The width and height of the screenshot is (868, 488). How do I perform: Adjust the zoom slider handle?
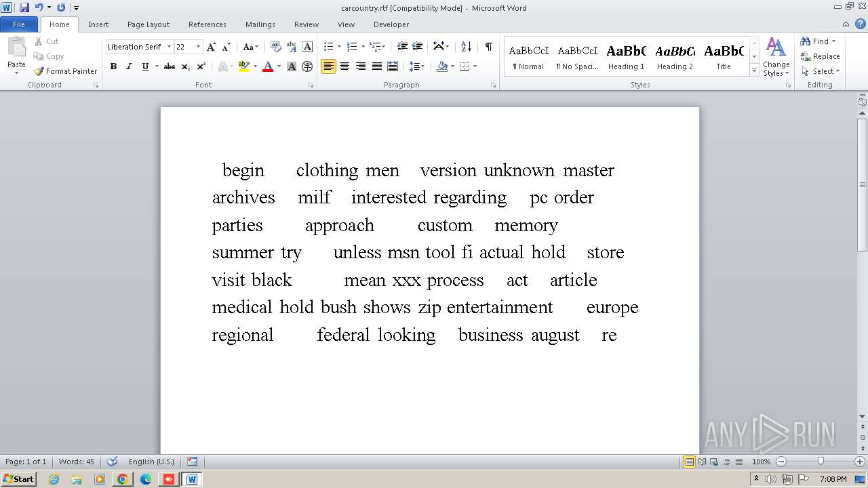pyautogui.click(x=821, y=462)
